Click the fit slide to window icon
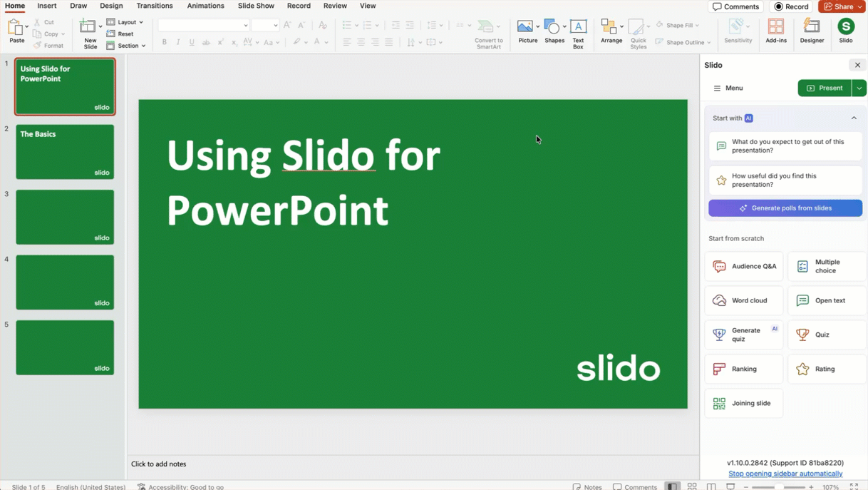The height and width of the screenshot is (490, 868). [854, 486]
